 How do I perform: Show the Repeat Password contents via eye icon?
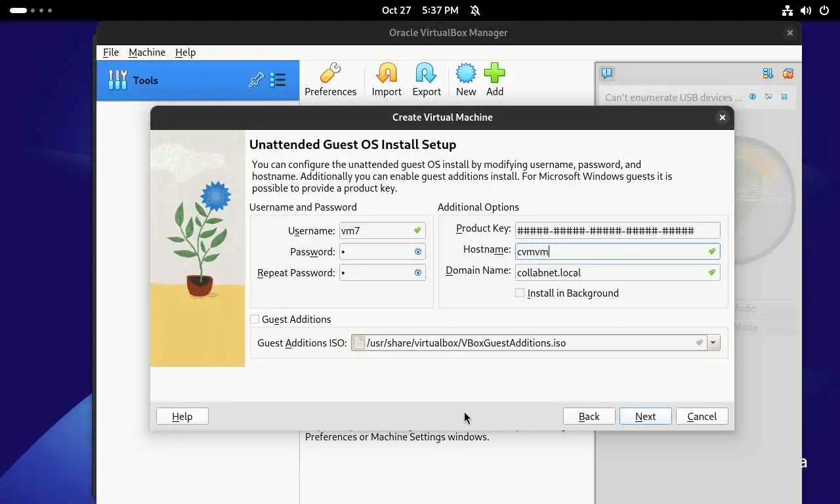[x=418, y=272]
